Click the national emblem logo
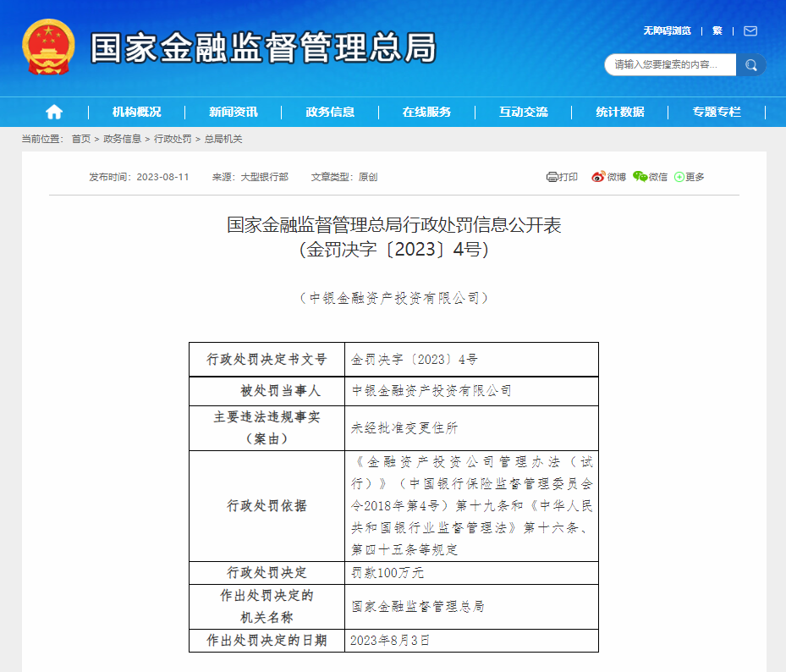 [x=48, y=47]
